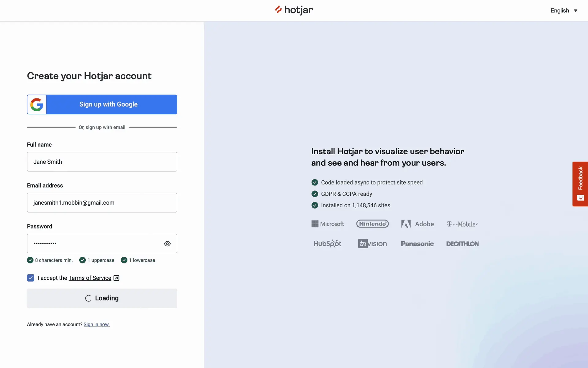Viewport: 588px width, 368px height.
Task: Click the Hotjar logo in header
Action: tap(294, 10)
